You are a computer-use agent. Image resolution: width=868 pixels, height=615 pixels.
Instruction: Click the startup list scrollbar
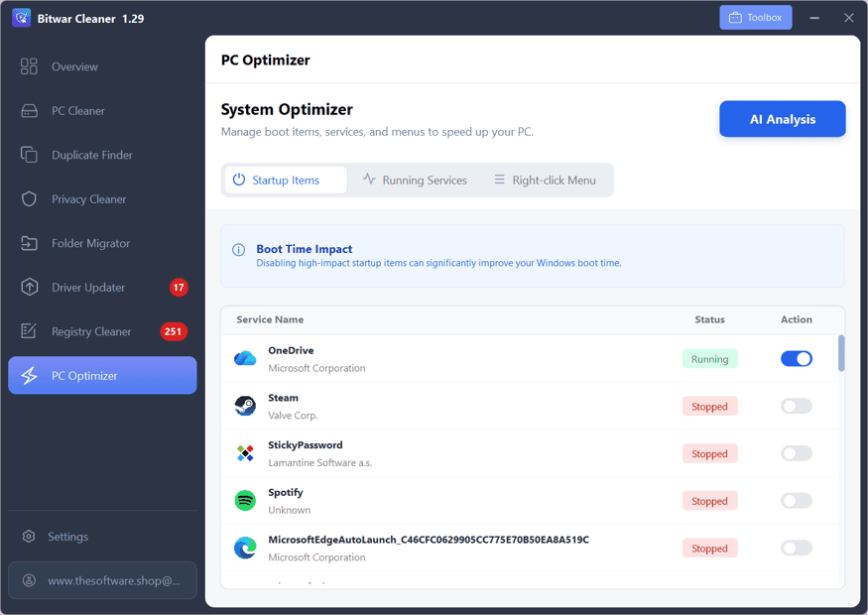click(841, 353)
